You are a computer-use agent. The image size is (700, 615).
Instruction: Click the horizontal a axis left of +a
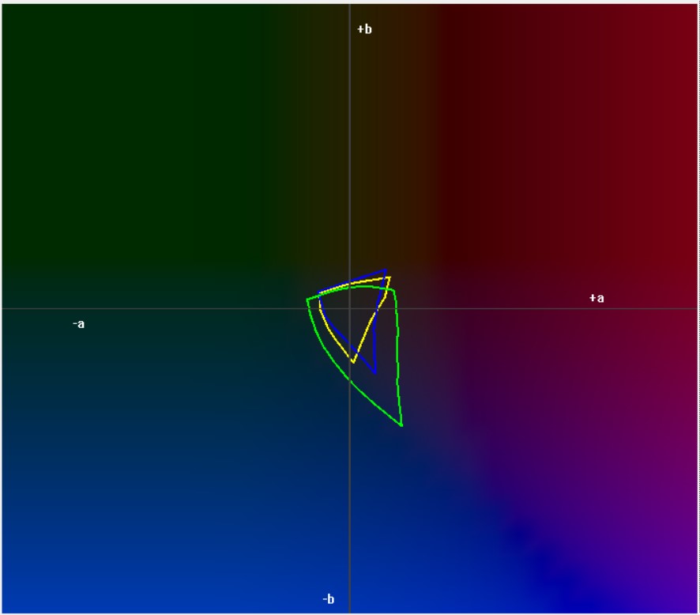pos(514,308)
